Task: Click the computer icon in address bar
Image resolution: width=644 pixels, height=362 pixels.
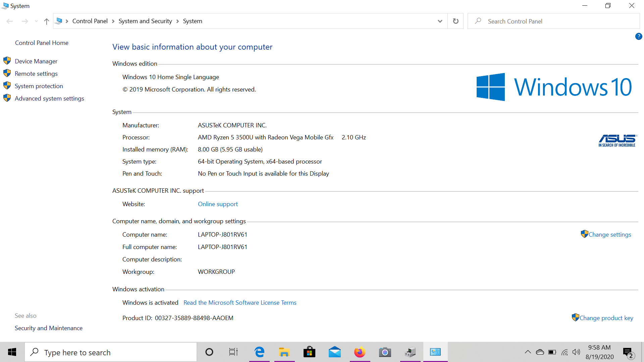Action: (59, 21)
